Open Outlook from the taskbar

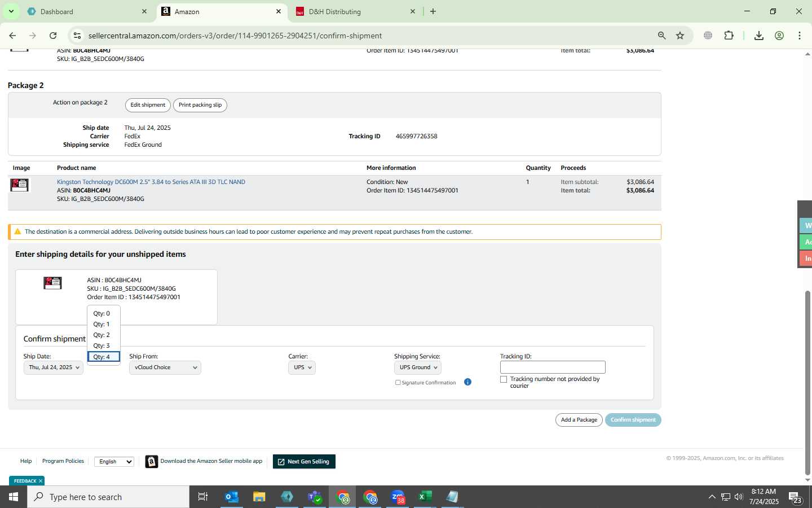pyautogui.click(x=232, y=497)
